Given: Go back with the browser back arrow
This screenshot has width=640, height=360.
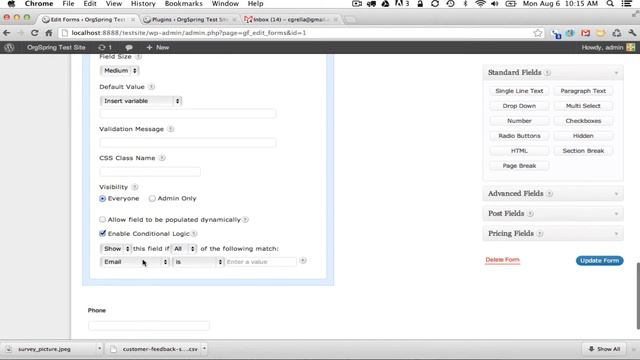Looking at the screenshot, I should (x=7, y=33).
